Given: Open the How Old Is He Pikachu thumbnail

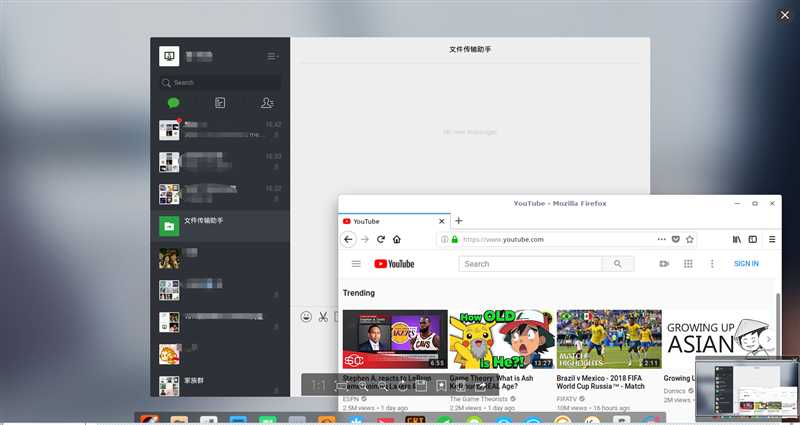Looking at the screenshot, I should click(x=502, y=339).
